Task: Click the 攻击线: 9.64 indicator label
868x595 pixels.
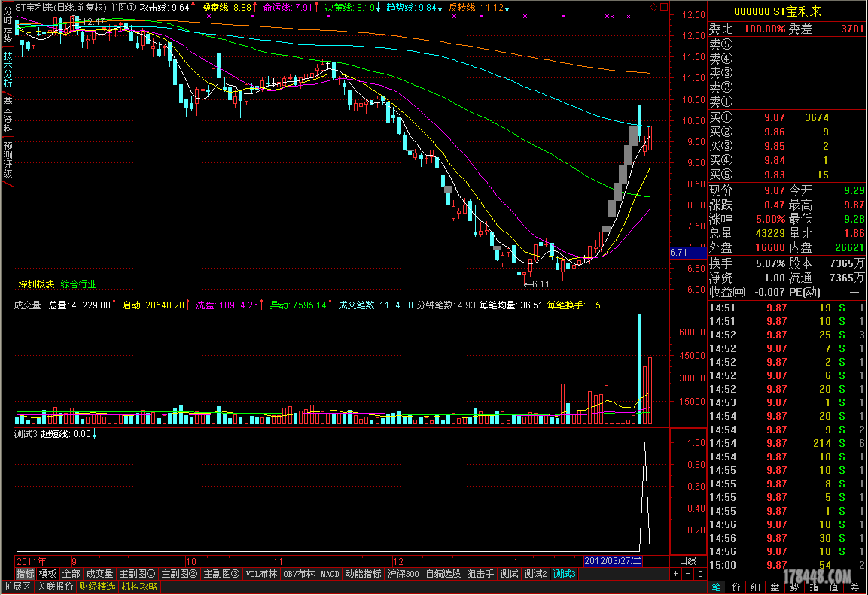Action: pos(168,8)
